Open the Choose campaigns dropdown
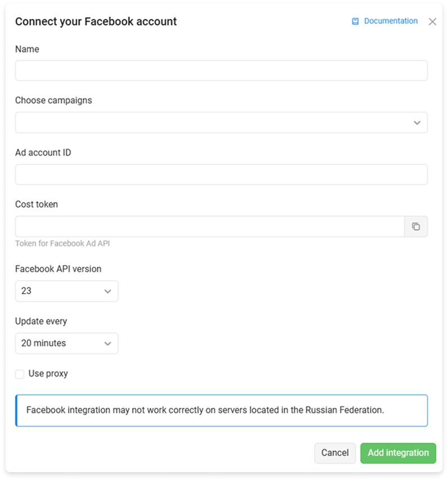The width and height of the screenshot is (448, 480). click(214, 123)
